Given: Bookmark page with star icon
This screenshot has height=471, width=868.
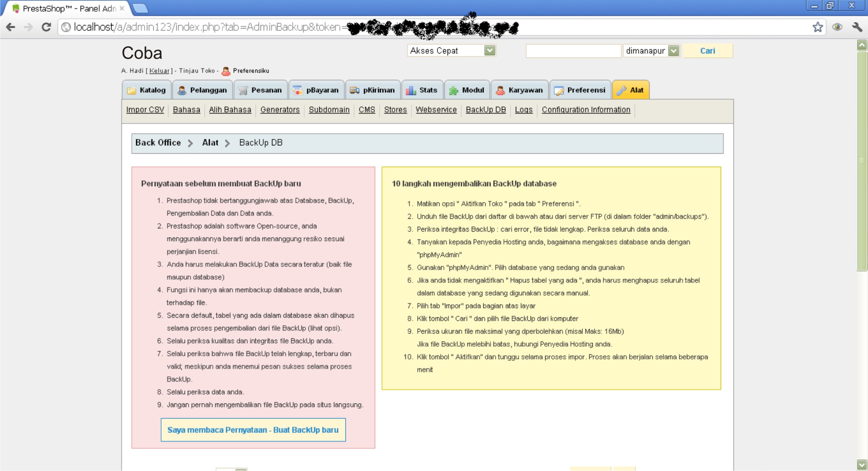Looking at the screenshot, I should pyautogui.click(x=818, y=27).
